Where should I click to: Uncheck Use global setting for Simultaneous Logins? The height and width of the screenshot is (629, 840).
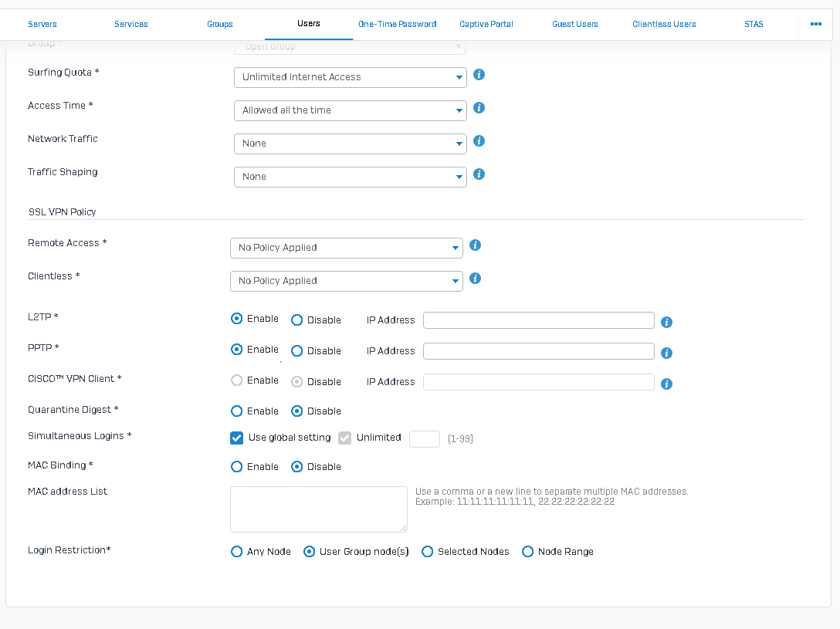(236, 438)
